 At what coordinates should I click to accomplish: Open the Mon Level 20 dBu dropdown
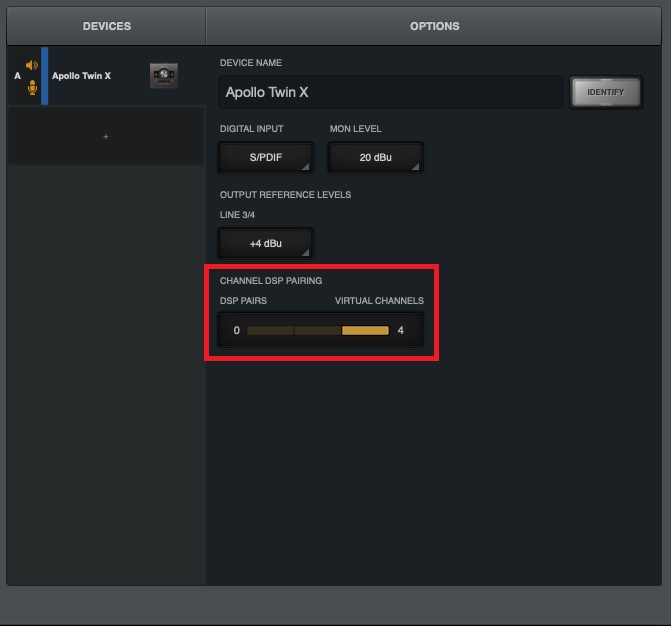[375, 157]
